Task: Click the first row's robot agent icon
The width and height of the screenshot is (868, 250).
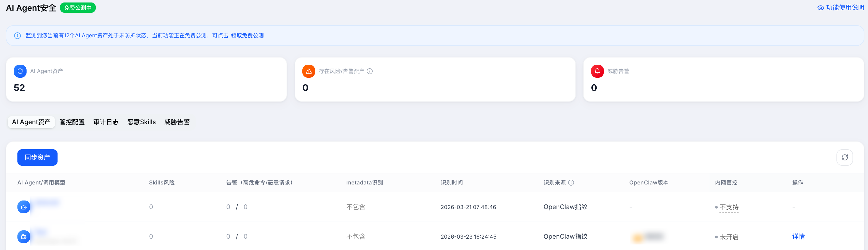Action: (x=24, y=207)
